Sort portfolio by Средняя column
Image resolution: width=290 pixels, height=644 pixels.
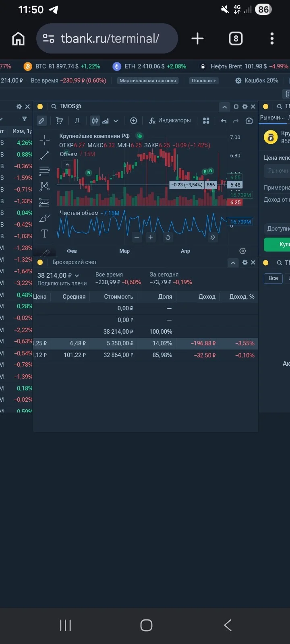(74, 297)
